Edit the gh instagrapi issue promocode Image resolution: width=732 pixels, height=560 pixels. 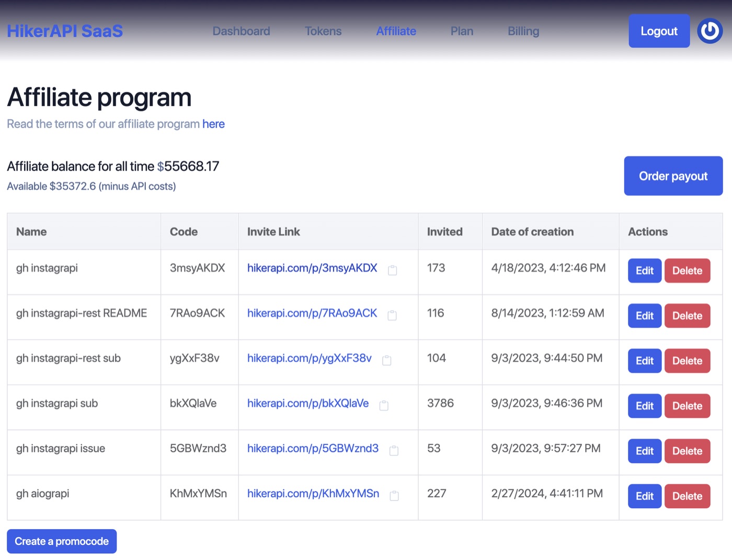[645, 451]
